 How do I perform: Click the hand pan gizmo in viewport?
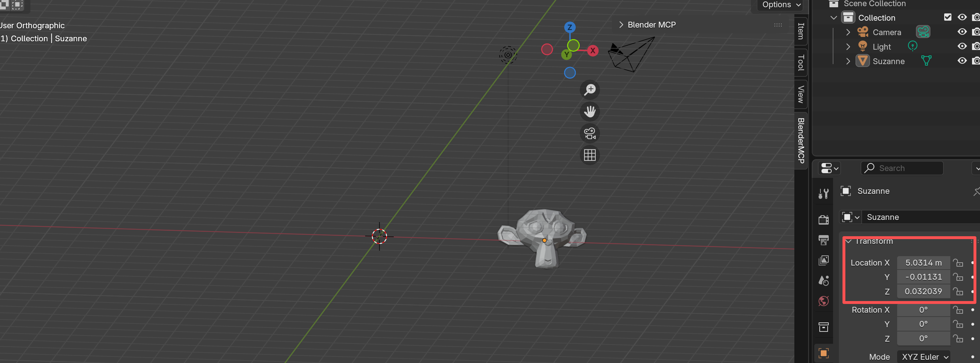coord(590,111)
